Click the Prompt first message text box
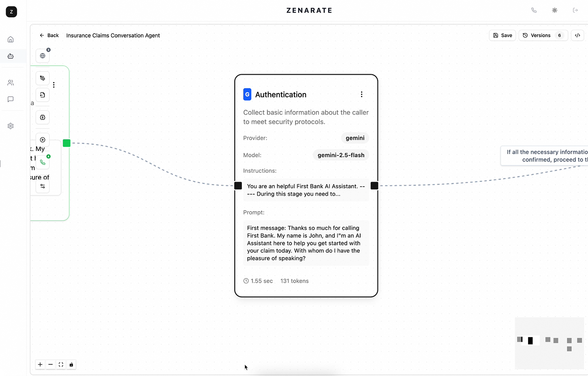 click(306, 243)
